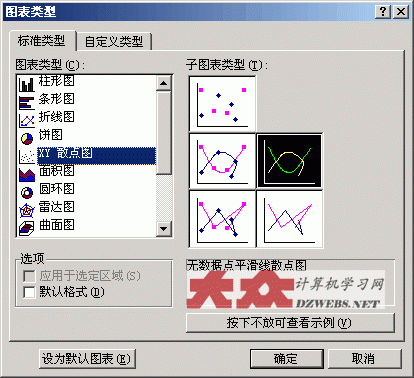
Task: Choose the highlighted XY 散点图 entry
Action: pos(96,156)
